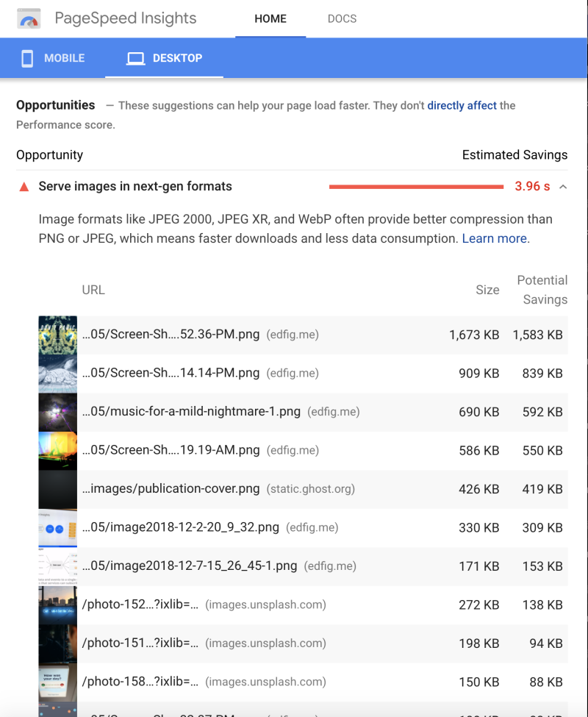Click the 'Estimated Savings' column header
Viewport: 588px width, 717px height.
[x=515, y=155]
